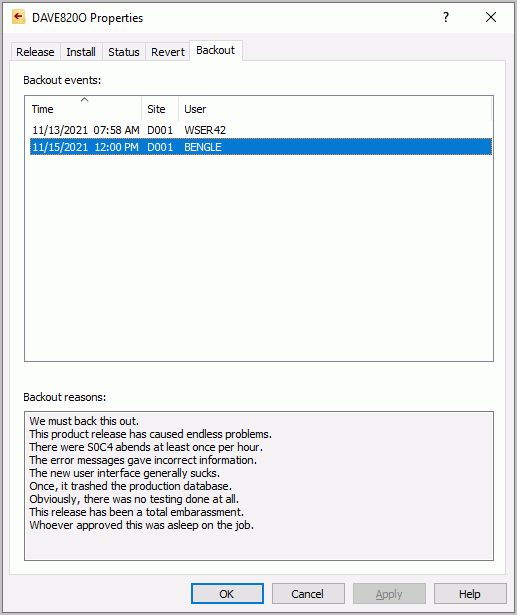The height and width of the screenshot is (615, 517).
Task: Click the Site column header
Action: pos(160,109)
